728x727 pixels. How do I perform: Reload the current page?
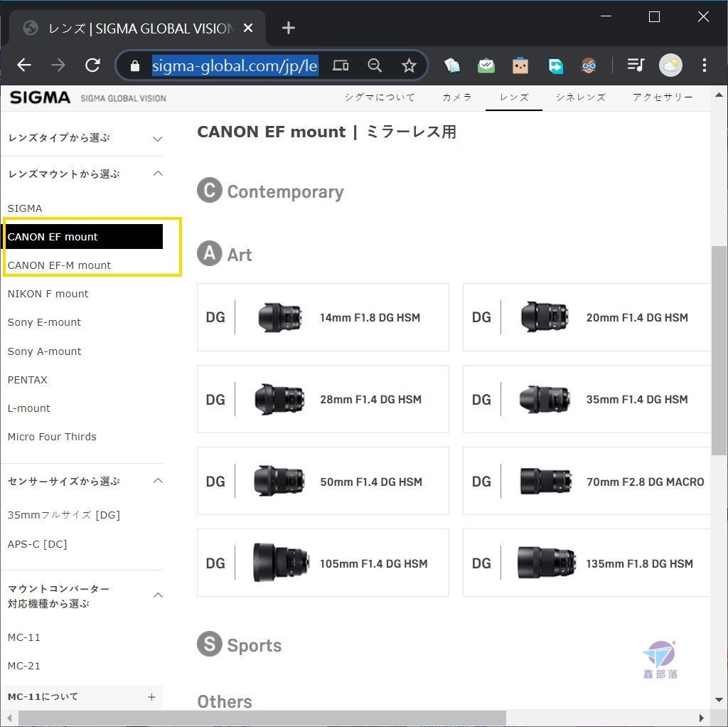coord(92,65)
